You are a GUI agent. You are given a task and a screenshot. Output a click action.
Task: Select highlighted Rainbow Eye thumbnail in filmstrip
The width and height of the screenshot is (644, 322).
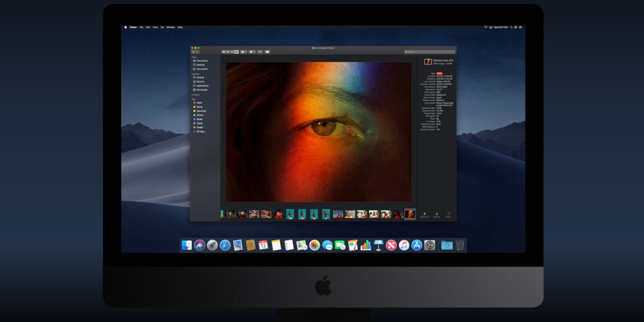pyautogui.click(x=410, y=214)
